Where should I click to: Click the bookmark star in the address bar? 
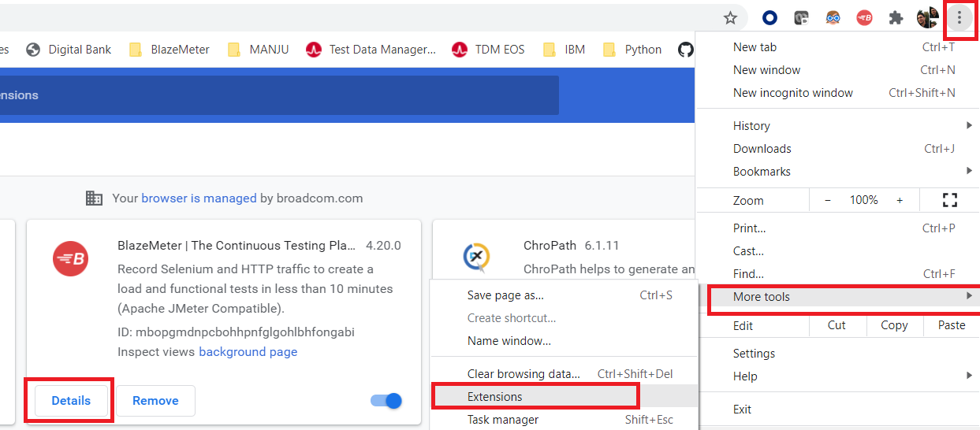(730, 17)
